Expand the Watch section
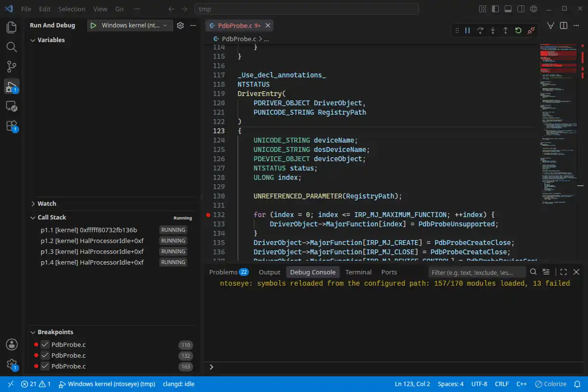Image resolution: width=588 pixels, height=392 pixels. coord(33,203)
